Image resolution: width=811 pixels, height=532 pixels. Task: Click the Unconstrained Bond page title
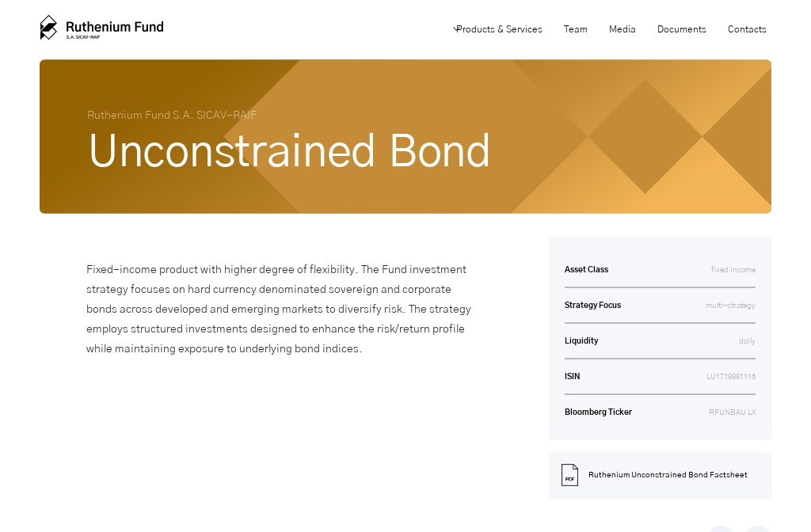289,150
